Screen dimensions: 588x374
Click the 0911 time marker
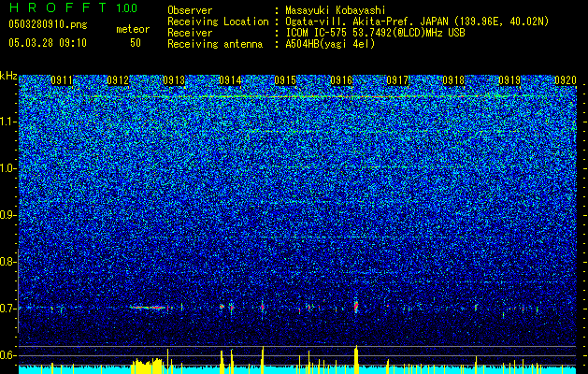pos(62,80)
